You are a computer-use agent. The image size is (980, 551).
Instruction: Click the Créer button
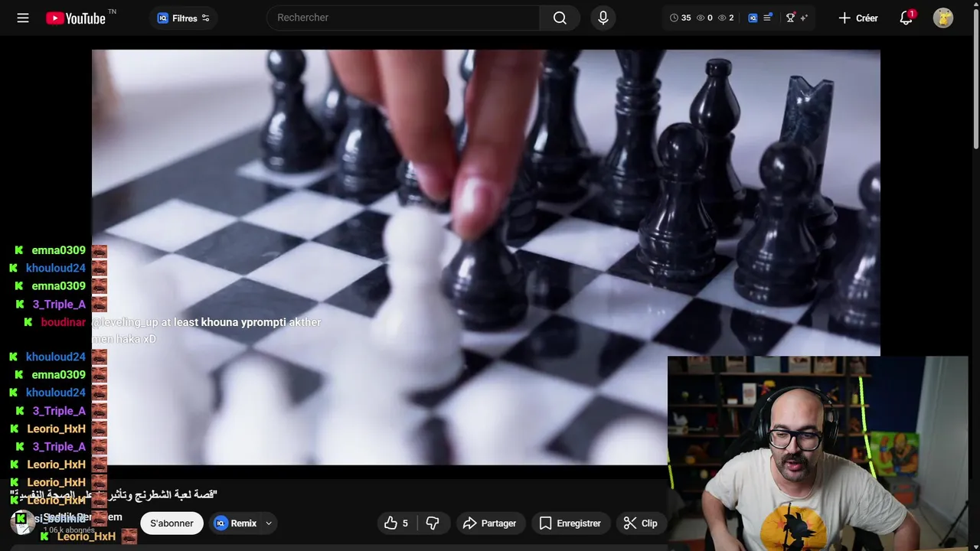858,18
